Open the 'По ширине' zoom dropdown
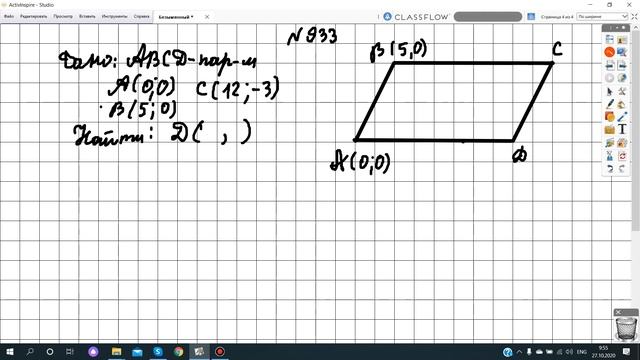The height and width of the screenshot is (360, 640). (x=602, y=17)
